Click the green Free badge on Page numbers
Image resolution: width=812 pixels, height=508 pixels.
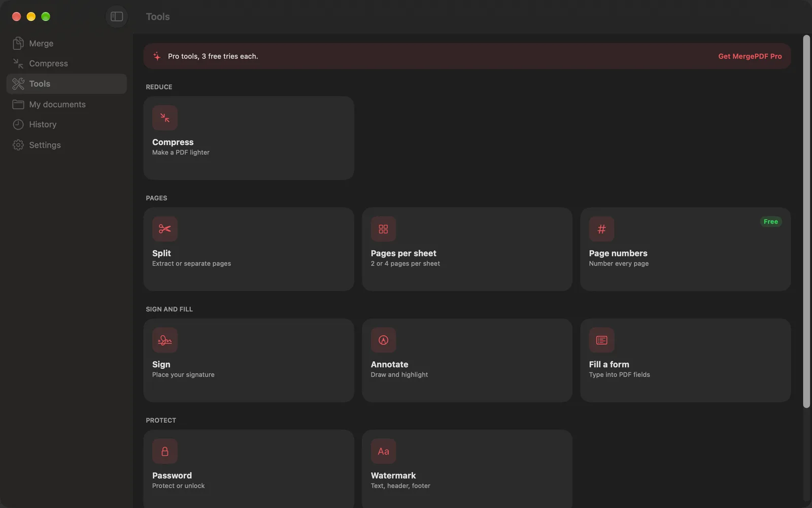point(770,221)
